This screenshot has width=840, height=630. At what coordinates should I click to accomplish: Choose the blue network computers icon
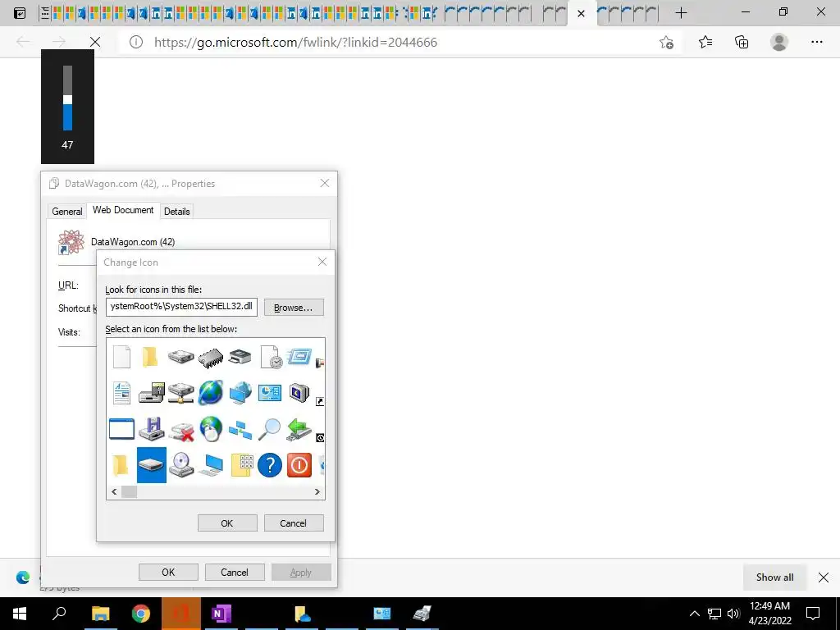click(240, 430)
